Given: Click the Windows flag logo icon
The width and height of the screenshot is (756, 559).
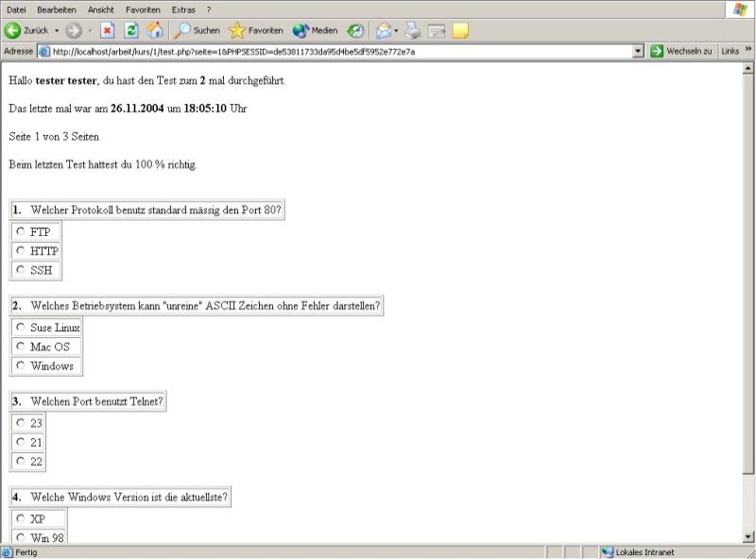Looking at the screenshot, I should (741, 9).
